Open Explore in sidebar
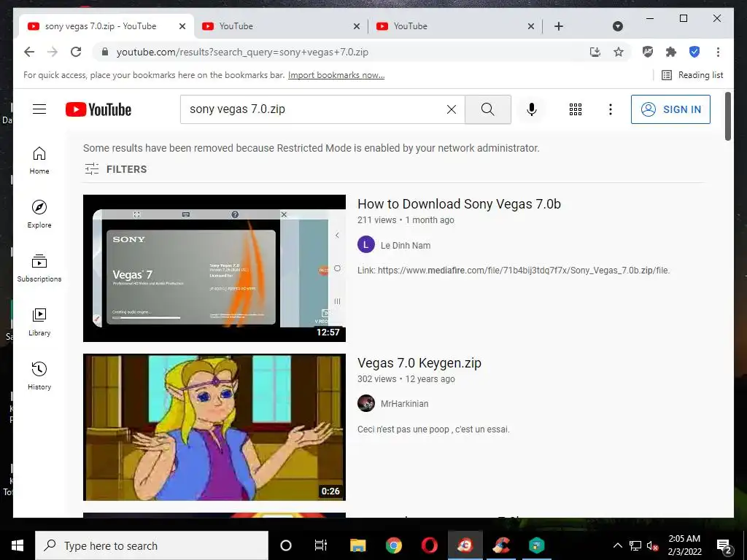Viewport: 747px width, 560px height. click(x=39, y=214)
